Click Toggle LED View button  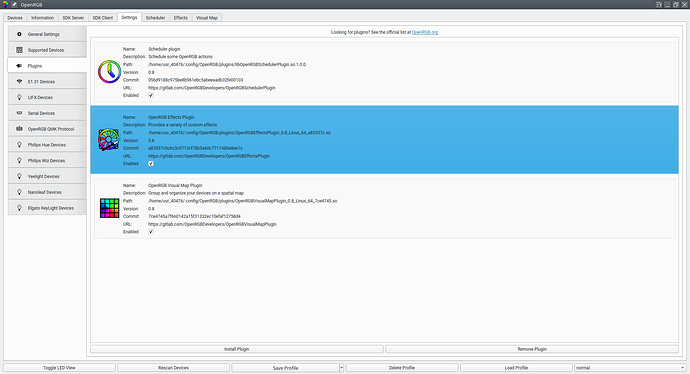click(x=59, y=367)
